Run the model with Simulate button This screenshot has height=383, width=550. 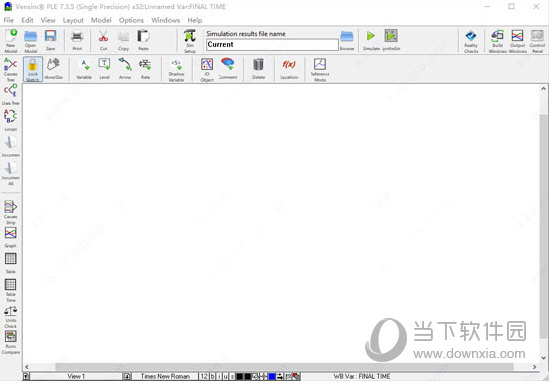[371, 40]
